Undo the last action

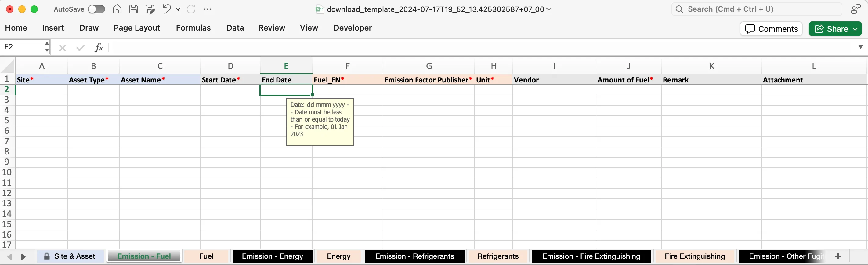[x=166, y=9]
